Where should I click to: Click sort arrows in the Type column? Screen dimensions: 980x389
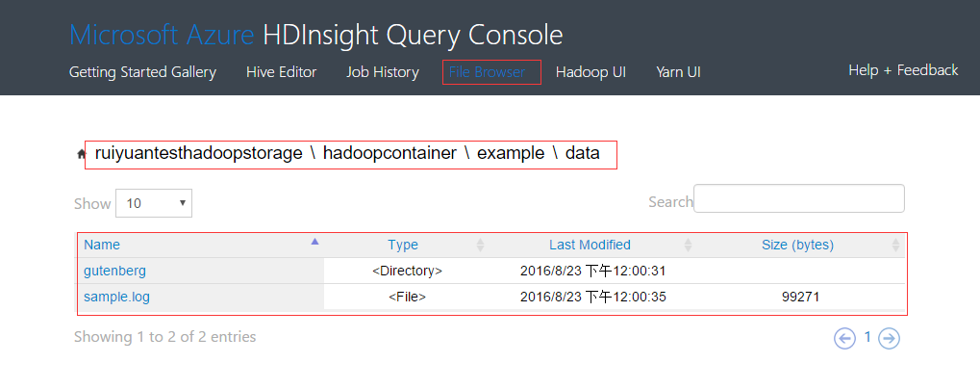pos(481,245)
